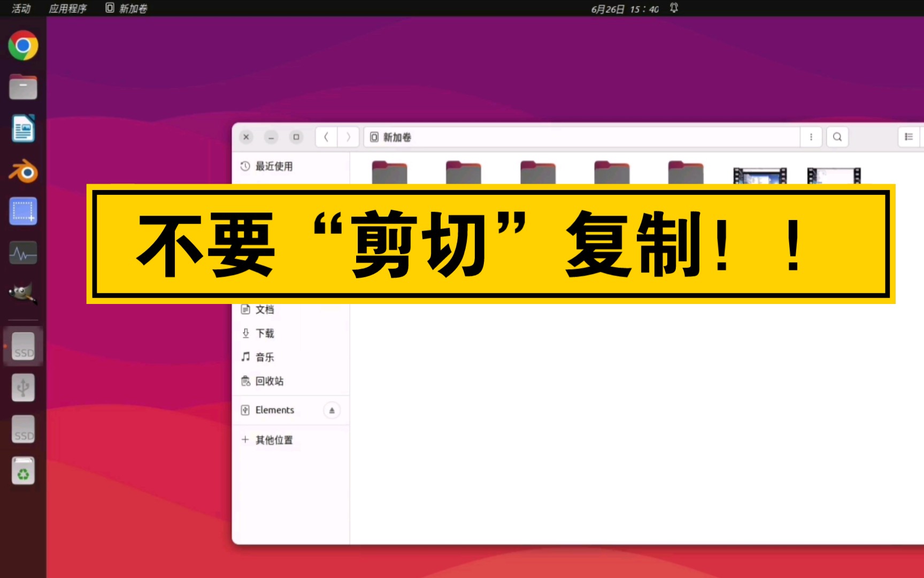Switch to list view
The width and height of the screenshot is (924, 578).
click(908, 137)
